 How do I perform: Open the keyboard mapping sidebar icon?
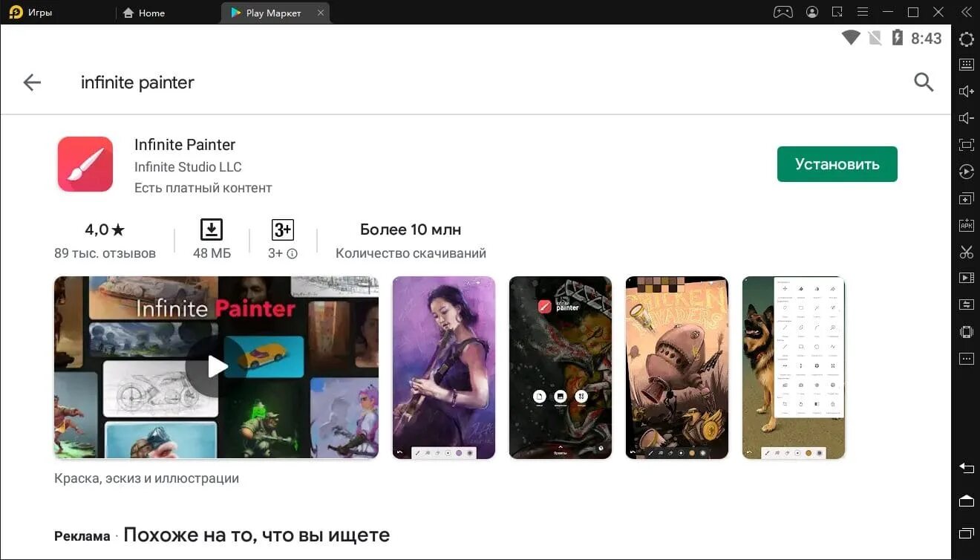[x=967, y=65]
